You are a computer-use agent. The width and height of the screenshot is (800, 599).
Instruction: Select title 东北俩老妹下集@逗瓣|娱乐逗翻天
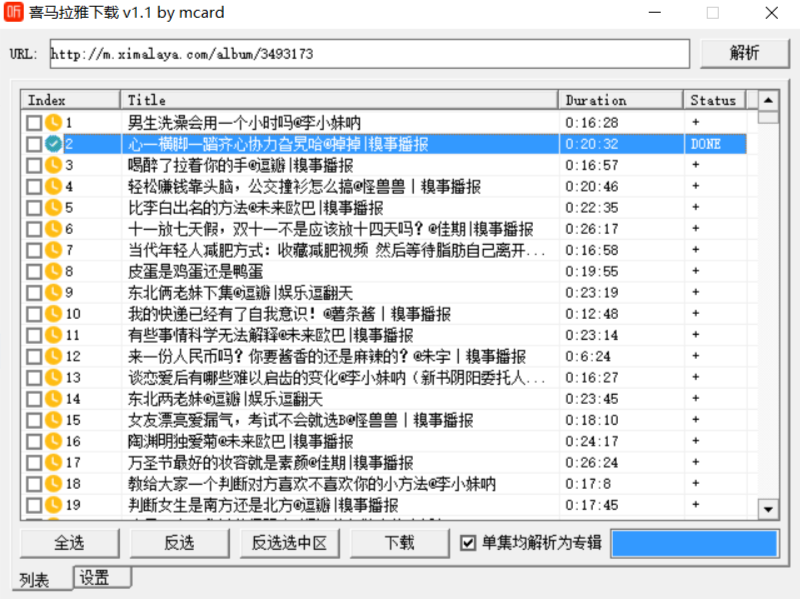tap(240, 292)
